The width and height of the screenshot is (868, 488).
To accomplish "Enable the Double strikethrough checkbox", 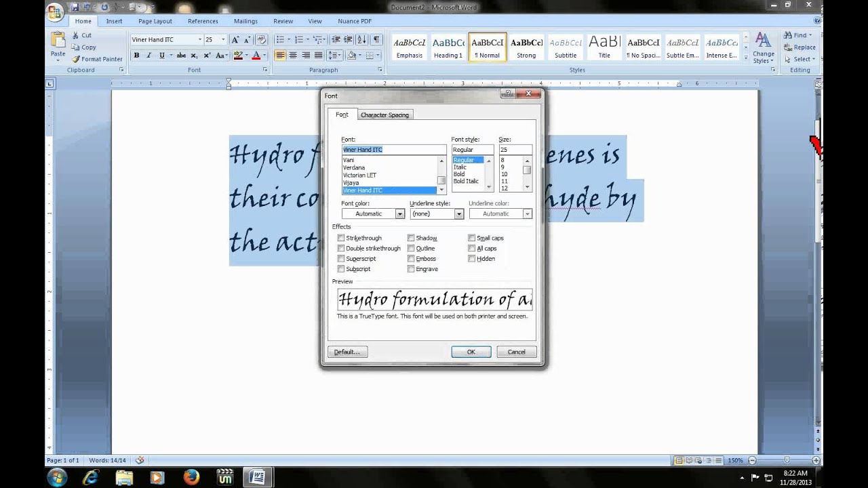I will tap(340, 248).
